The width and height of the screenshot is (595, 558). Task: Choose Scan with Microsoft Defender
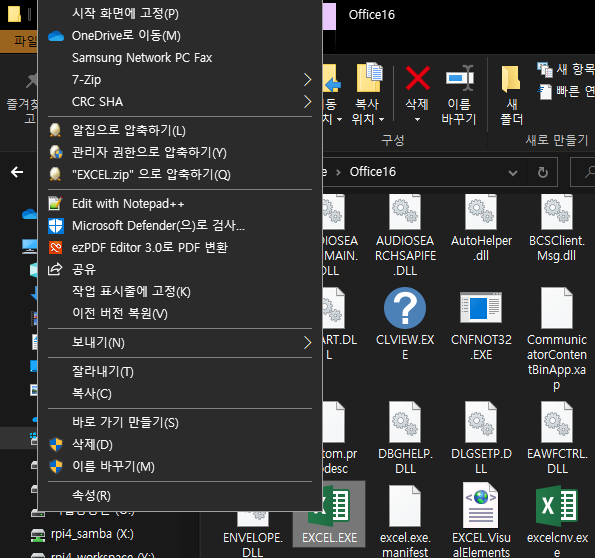pos(180,226)
